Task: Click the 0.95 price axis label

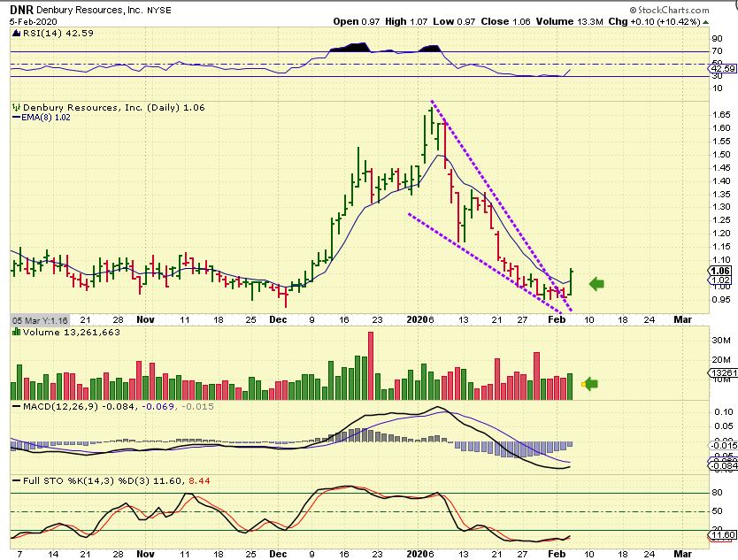Action: (721, 299)
